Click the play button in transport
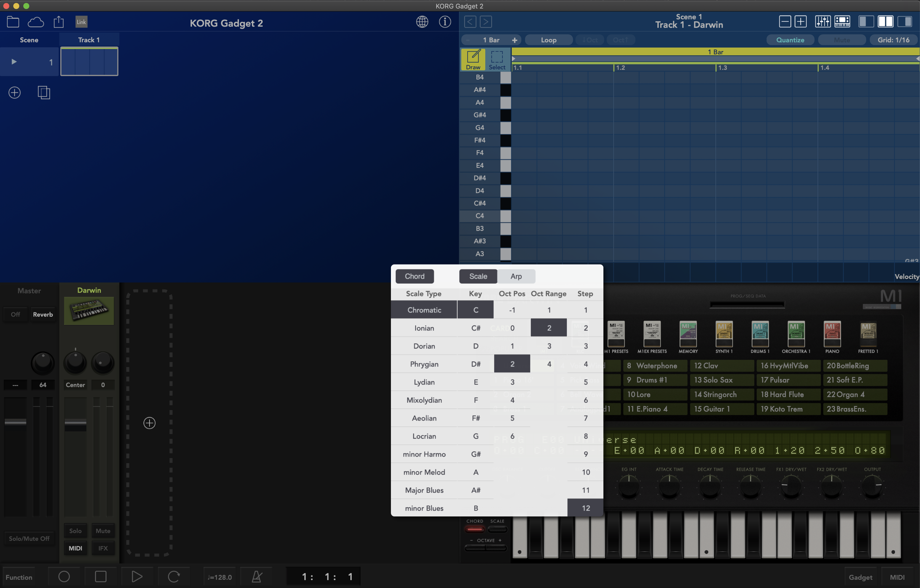Screen dimensions: 920x588 137,576
